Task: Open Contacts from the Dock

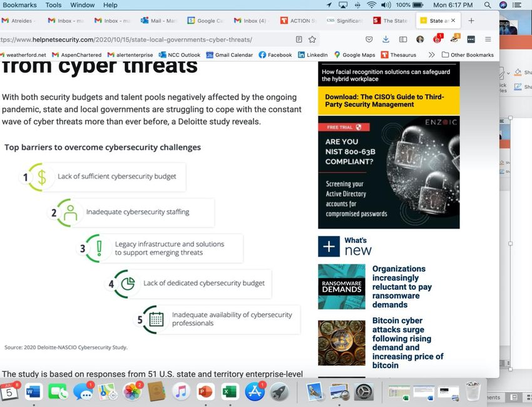Action: click(156, 391)
